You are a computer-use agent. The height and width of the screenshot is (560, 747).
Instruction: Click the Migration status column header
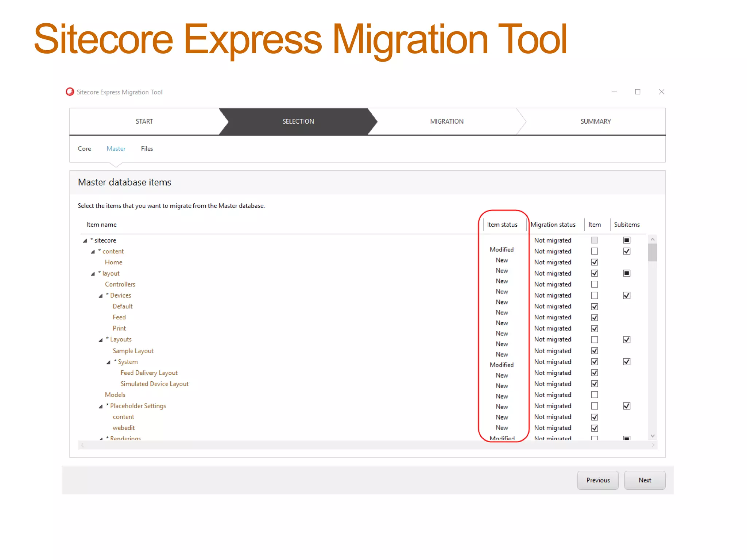(x=553, y=225)
